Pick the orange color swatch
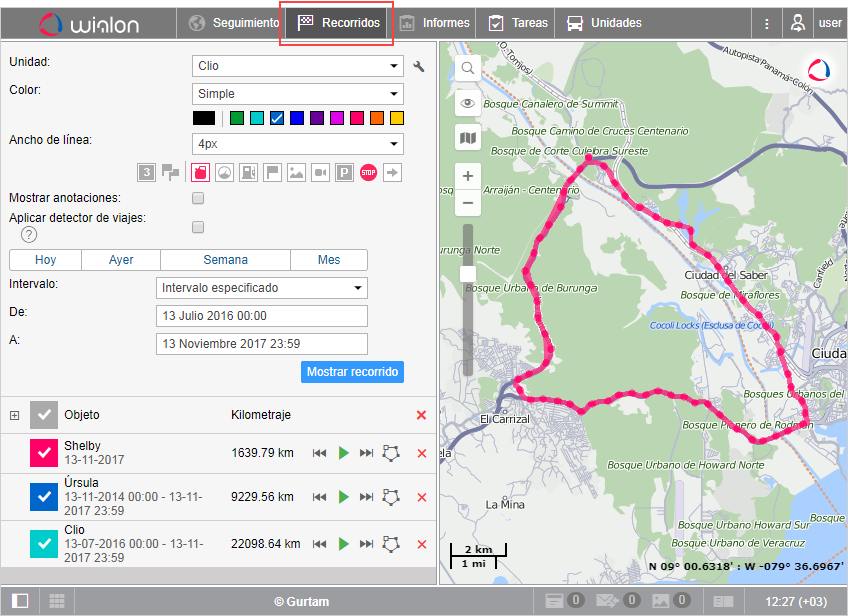 376,118
